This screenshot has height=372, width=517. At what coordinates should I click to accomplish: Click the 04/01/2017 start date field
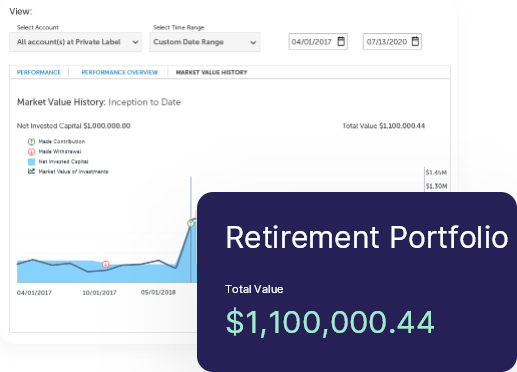[x=318, y=42]
